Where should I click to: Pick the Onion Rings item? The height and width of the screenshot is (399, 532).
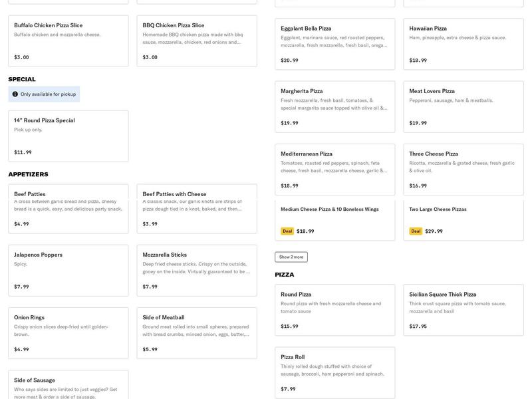coord(68,332)
